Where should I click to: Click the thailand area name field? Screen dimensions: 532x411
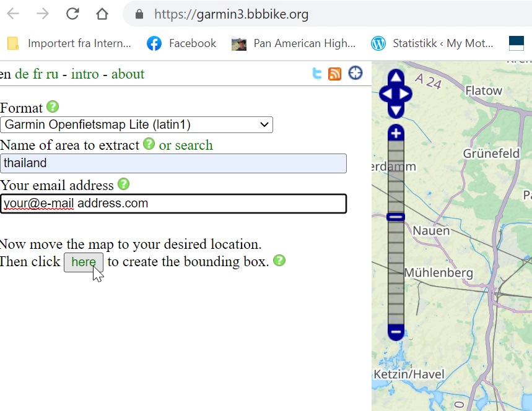173,163
